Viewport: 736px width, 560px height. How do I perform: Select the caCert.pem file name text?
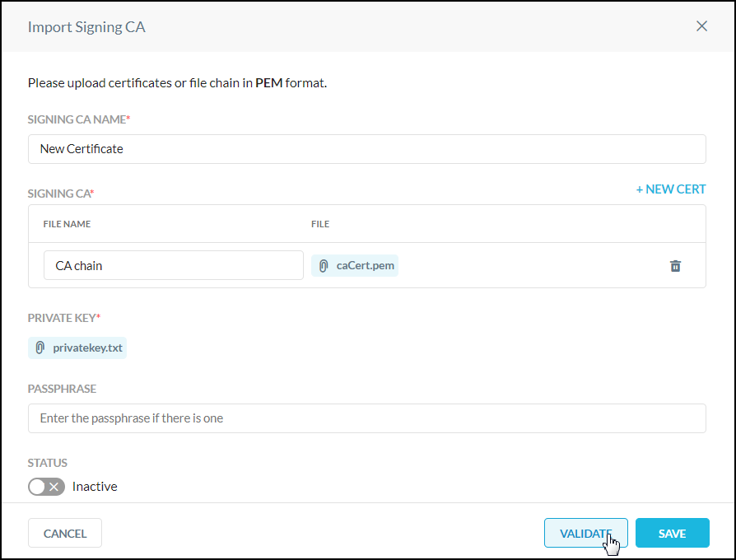(365, 266)
